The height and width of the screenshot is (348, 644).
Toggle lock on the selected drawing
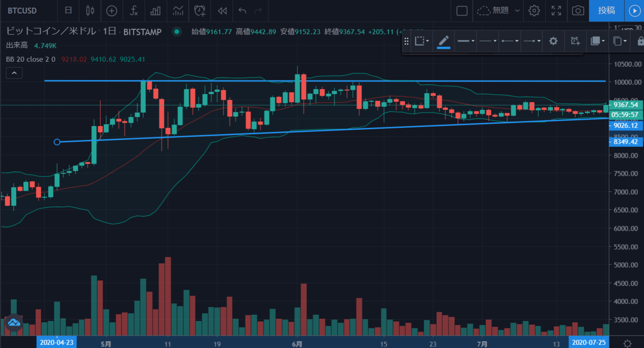point(640,41)
